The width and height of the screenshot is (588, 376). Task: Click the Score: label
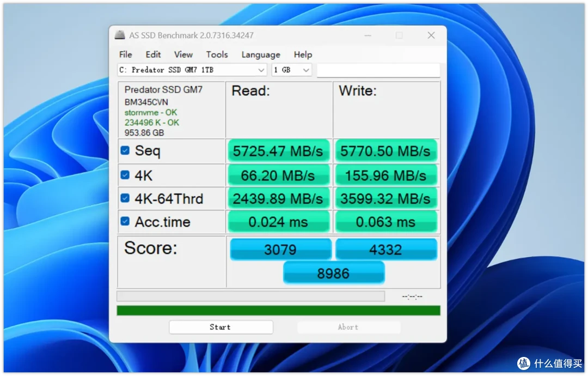pyautogui.click(x=150, y=247)
